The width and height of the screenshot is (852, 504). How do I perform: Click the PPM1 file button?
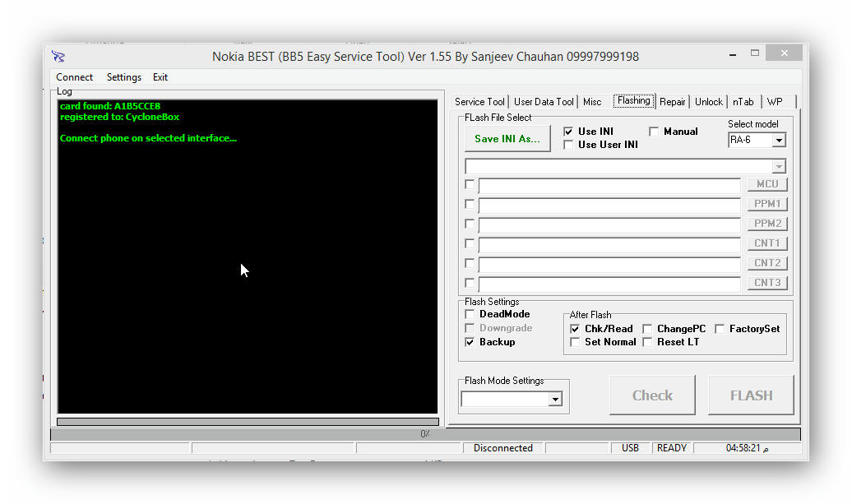pyautogui.click(x=767, y=204)
